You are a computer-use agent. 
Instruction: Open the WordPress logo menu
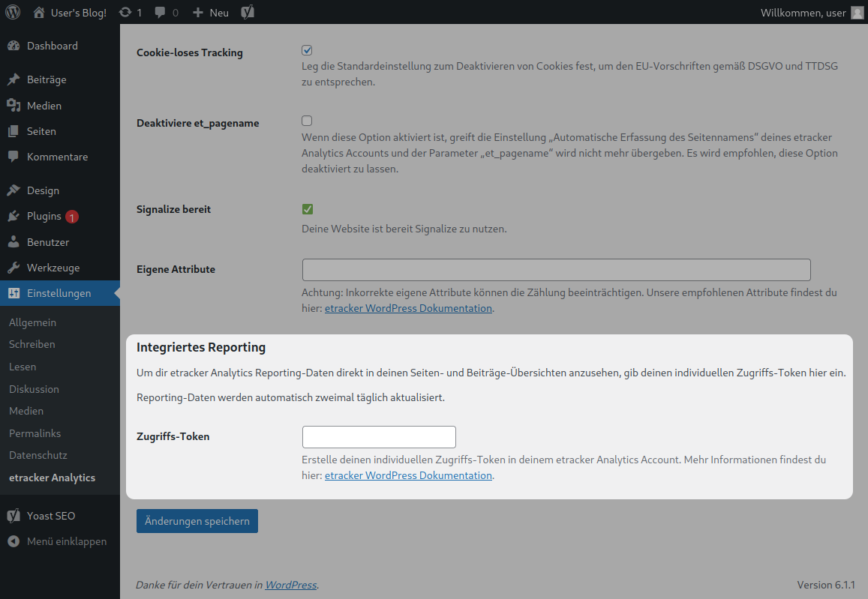(x=13, y=12)
